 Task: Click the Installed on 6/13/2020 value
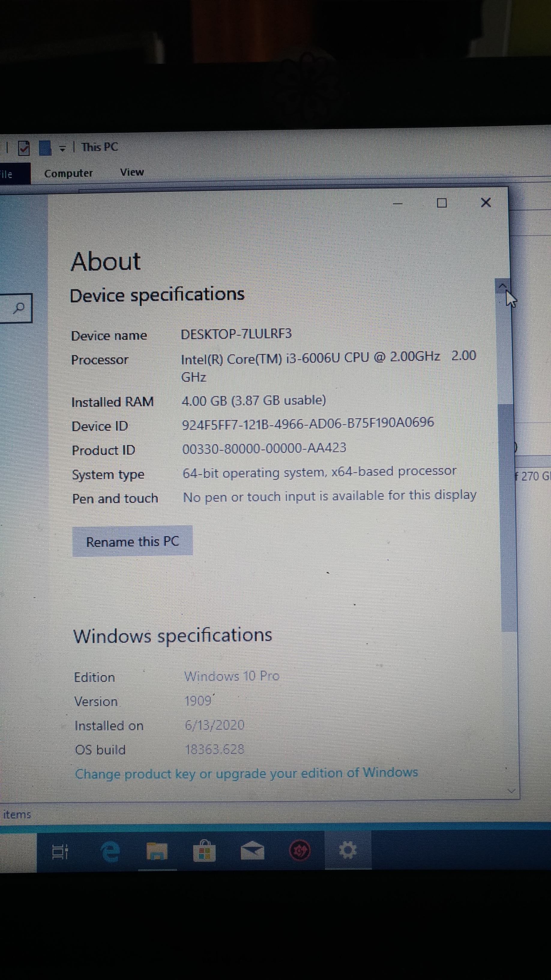215,725
